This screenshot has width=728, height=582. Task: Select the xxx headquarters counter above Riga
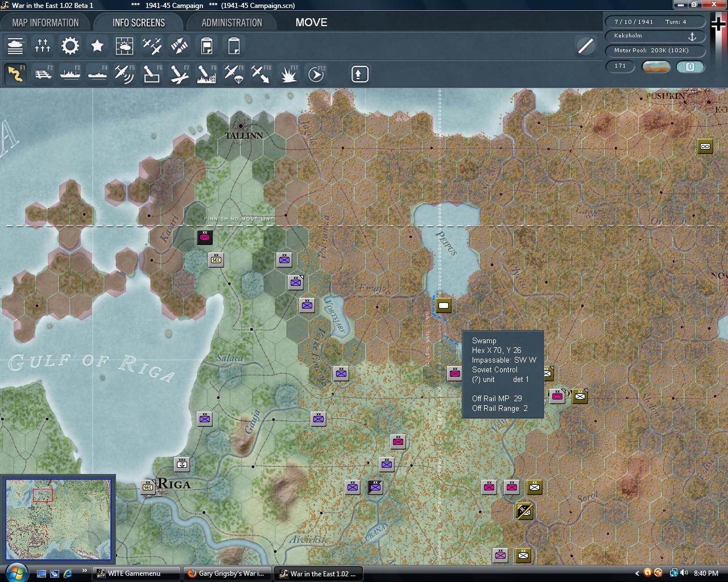pyautogui.click(x=182, y=464)
